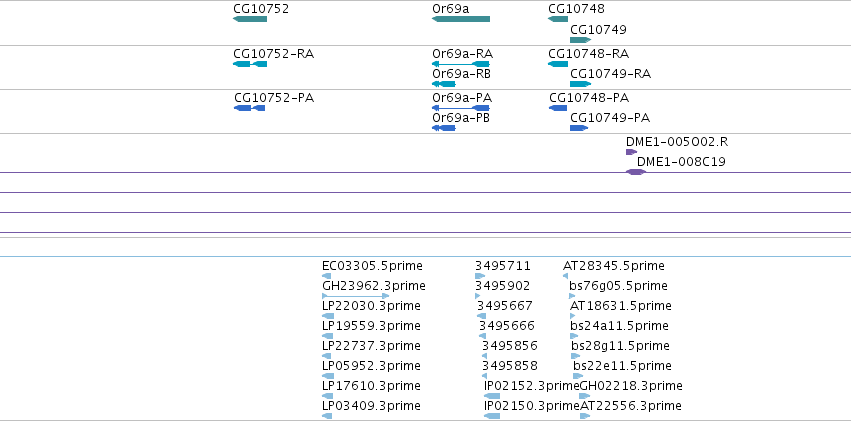The width and height of the screenshot is (851, 421).
Task: Click the GH02218.3prime EST glyph
Action: 585,396
